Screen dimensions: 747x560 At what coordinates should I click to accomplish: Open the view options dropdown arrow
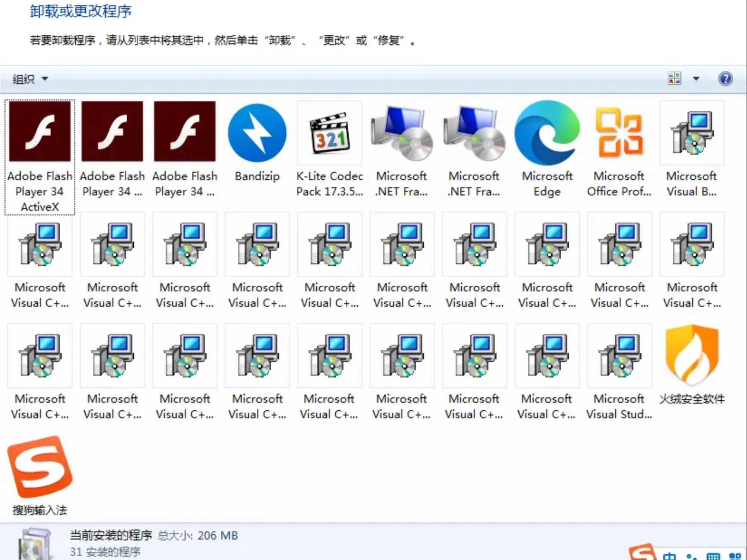(696, 78)
